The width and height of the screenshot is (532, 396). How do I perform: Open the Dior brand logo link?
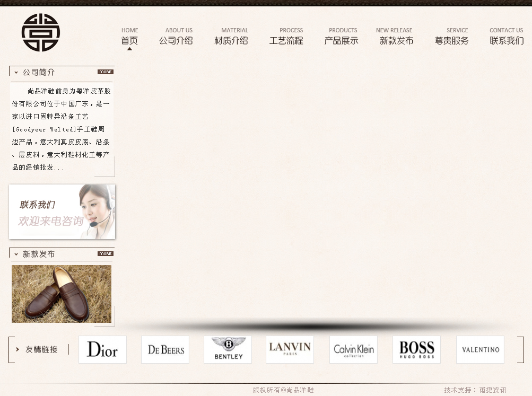pyautogui.click(x=102, y=350)
